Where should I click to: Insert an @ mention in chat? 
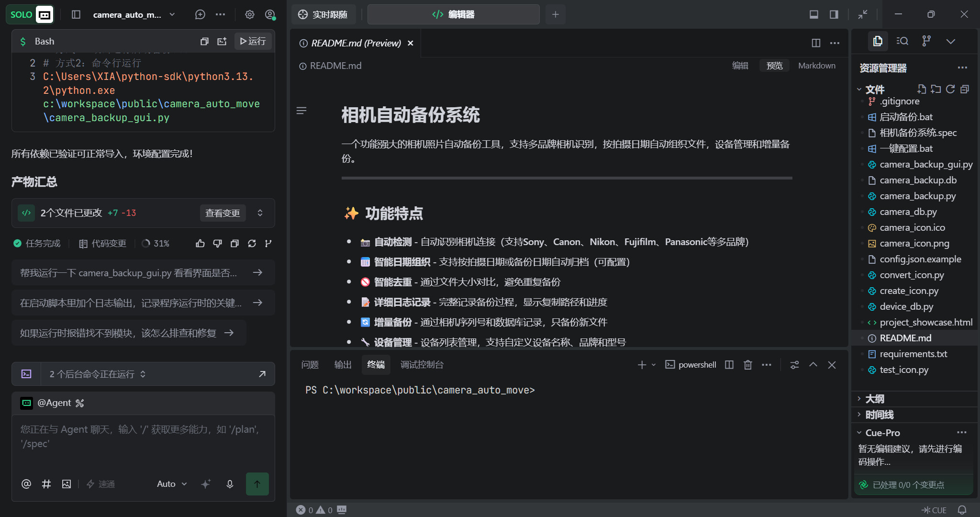pyautogui.click(x=26, y=484)
